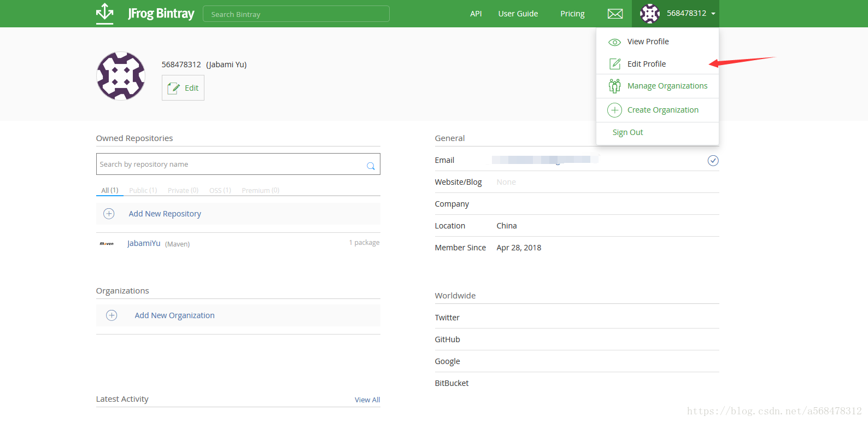Focus the Search by repository name field
The height and width of the screenshot is (422, 868).
tap(238, 164)
